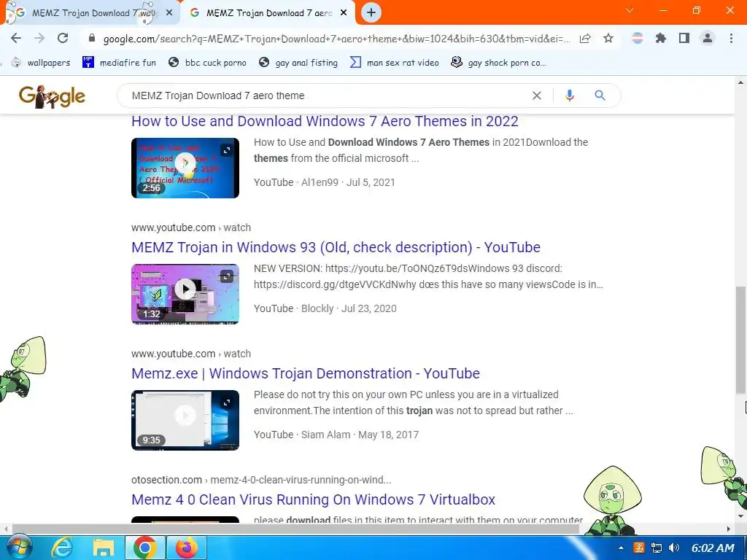View site info lock icon
The height and width of the screenshot is (560, 747).
pos(92,38)
